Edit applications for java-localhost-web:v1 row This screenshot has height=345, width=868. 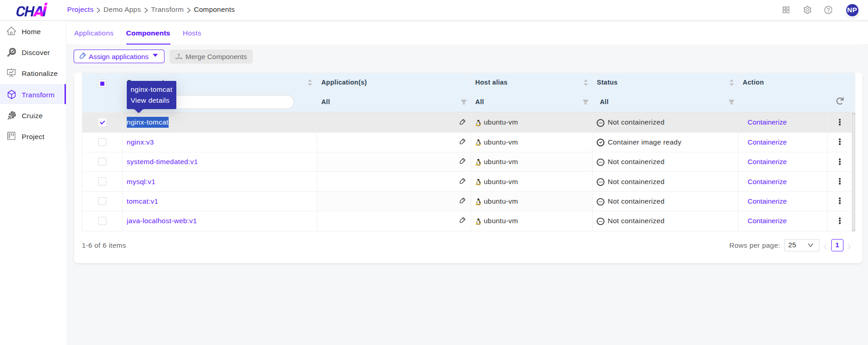pyautogui.click(x=462, y=220)
